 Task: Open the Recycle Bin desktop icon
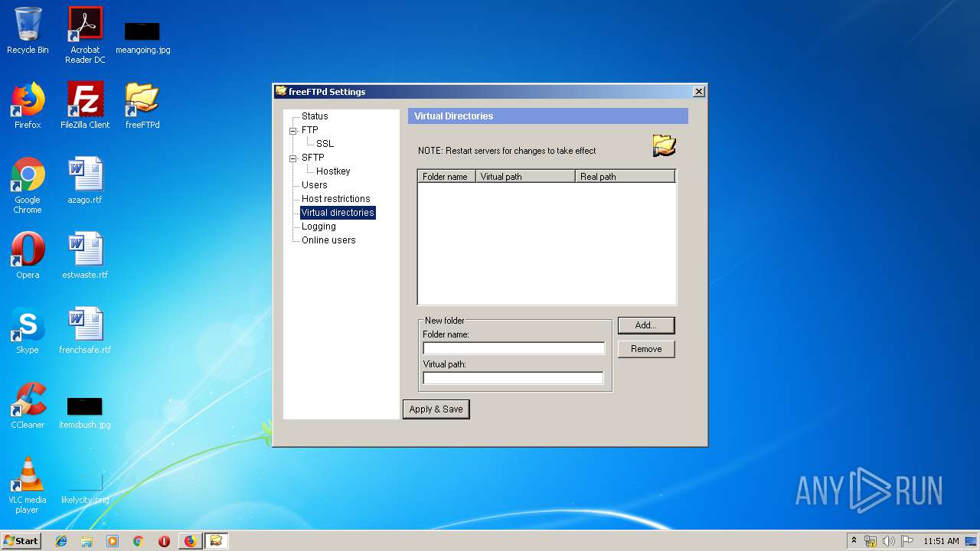pos(28,31)
